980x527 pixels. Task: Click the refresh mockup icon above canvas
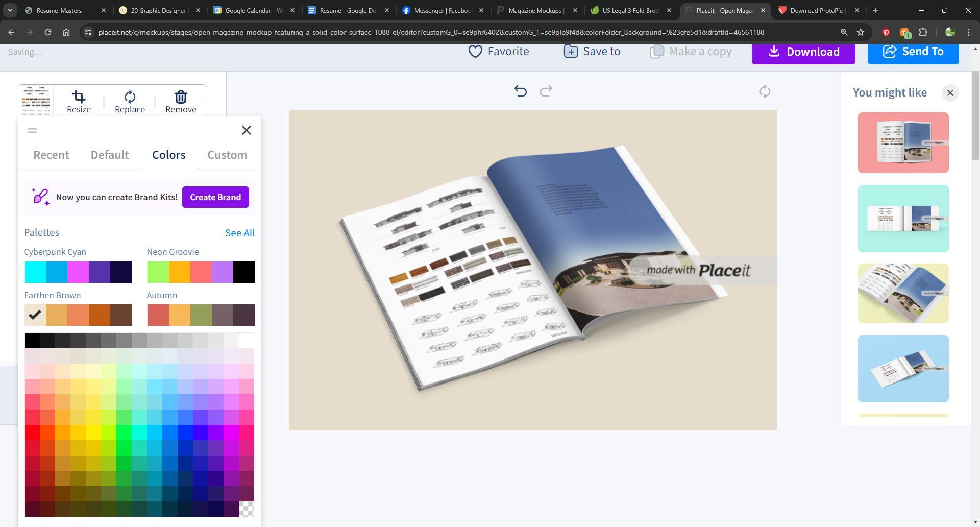click(765, 92)
